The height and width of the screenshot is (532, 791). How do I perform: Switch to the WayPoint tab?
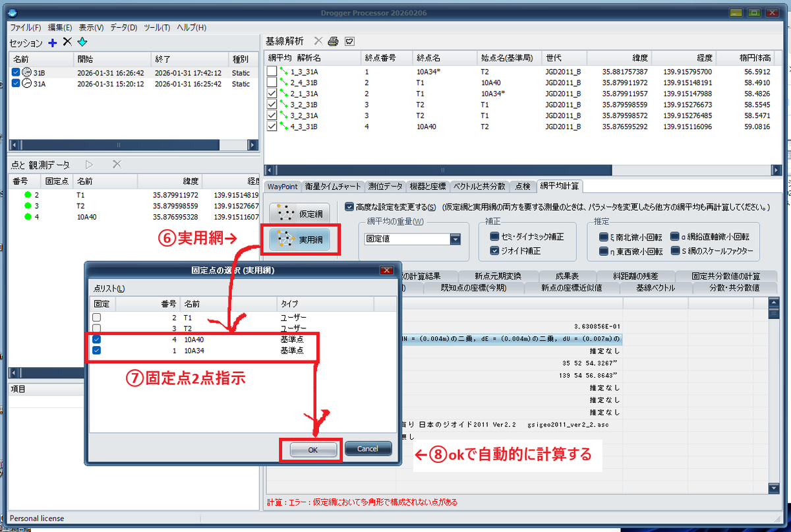point(283,187)
